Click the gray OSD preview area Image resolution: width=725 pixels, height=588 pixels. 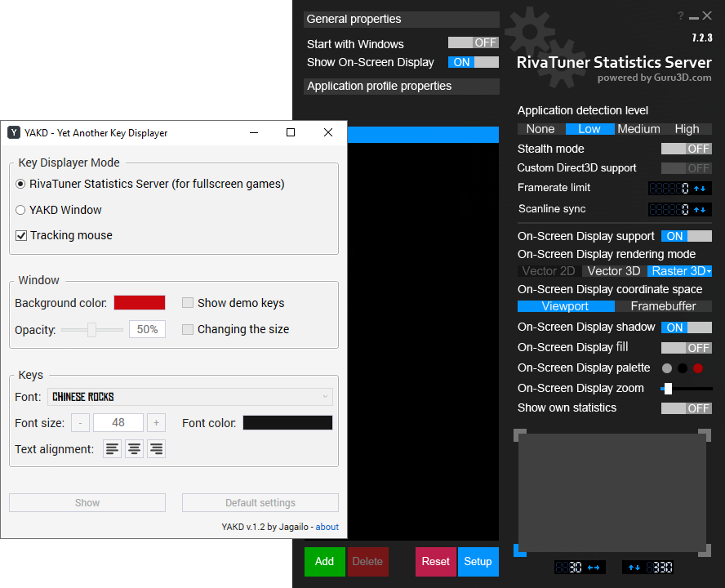pyautogui.click(x=612, y=492)
